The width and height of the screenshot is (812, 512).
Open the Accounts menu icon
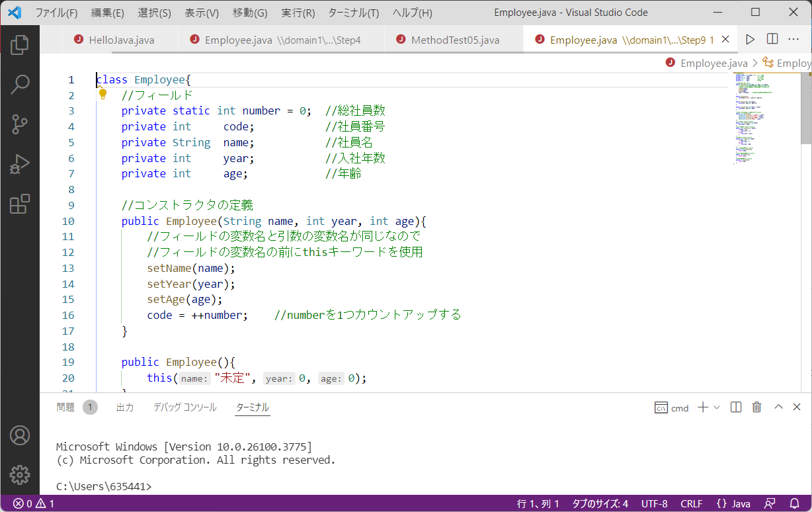(20, 435)
